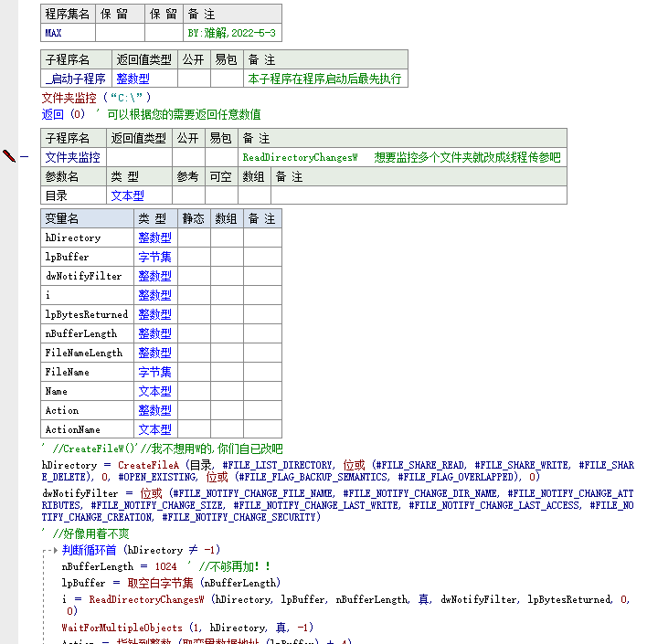Screen dimensions: 647x644
Task: Click type 整数型 in dwNotifyFilter row
Action: pos(154,276)
